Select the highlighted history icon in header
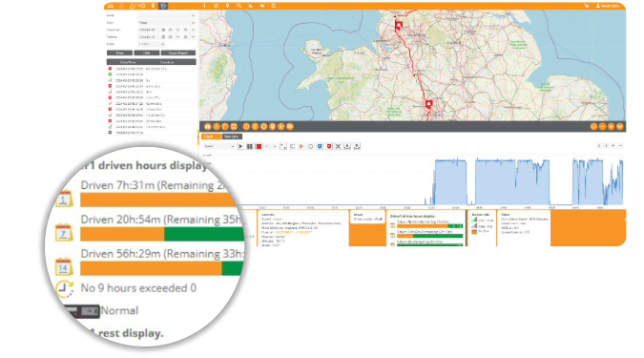The image size is (644, 358). [163, 6]
